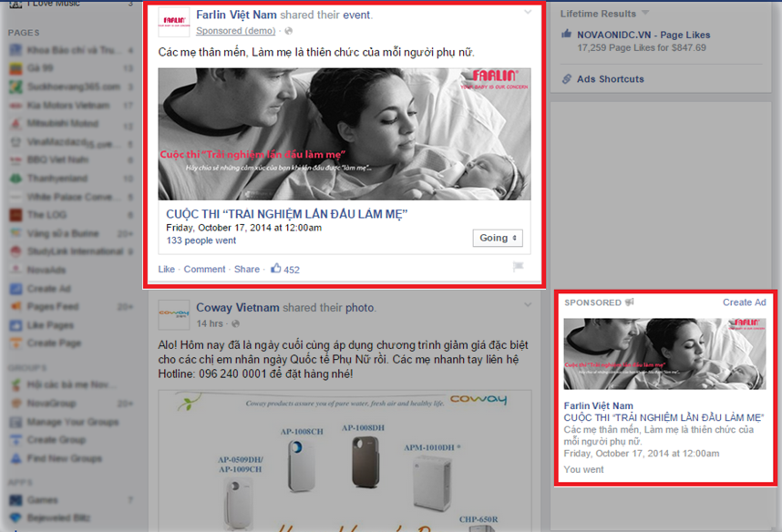Click the Like Pages thumbs-up icon
Image resolution: width=782 pixels, height=532 pixels.
tap(16, 325)
